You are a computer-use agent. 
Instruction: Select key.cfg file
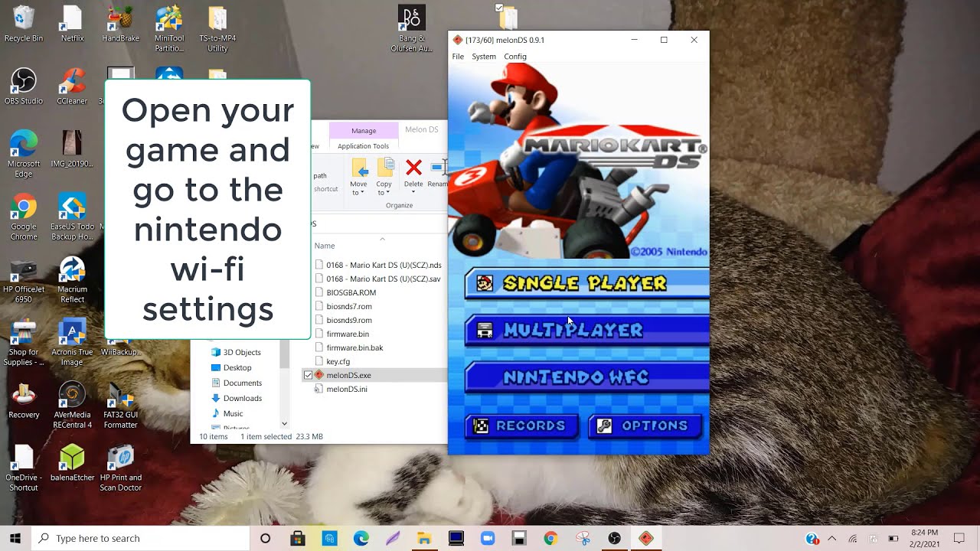(x=333, y=361)
